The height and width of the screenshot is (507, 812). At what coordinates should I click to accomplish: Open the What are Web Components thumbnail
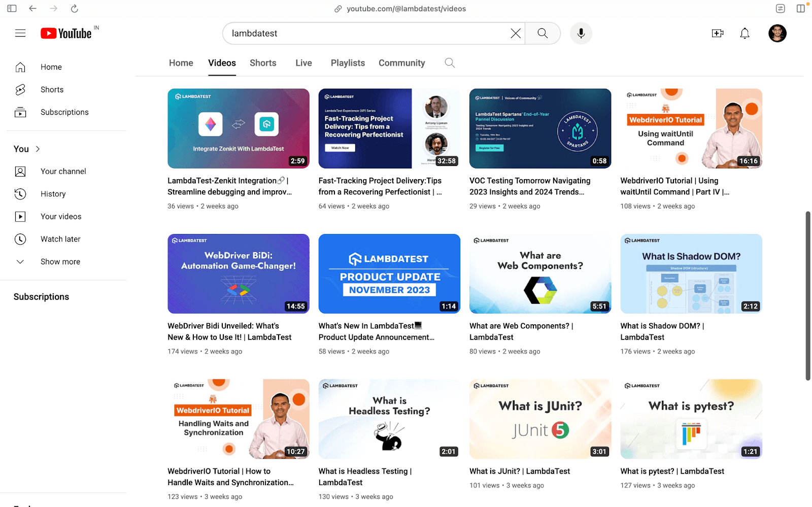point(540,274)
